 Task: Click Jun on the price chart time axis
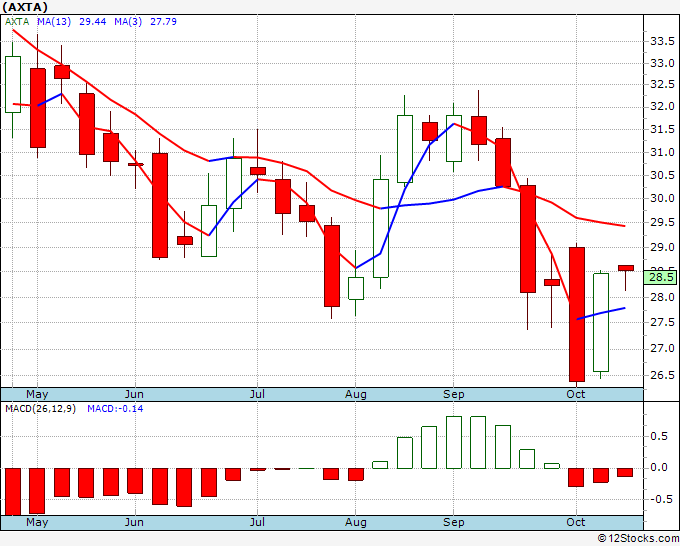tap(134, 394)
